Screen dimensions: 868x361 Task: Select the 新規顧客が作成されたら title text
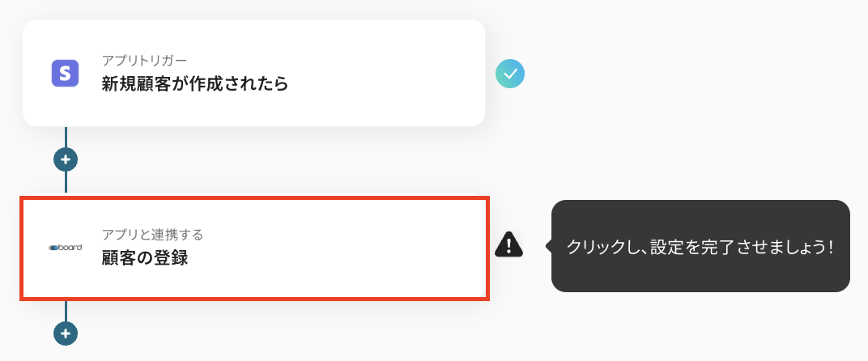(x=195, y=83)
